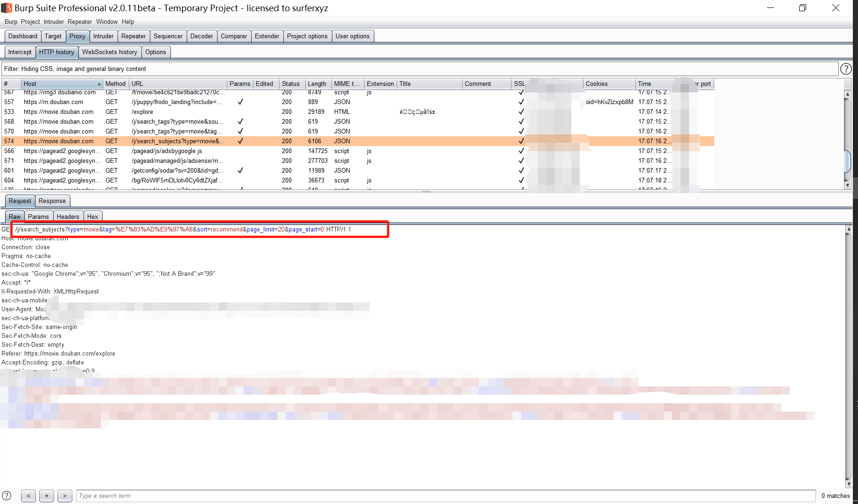
Task: Sort by the Comment column header
Action: click(x=487, y=84)
